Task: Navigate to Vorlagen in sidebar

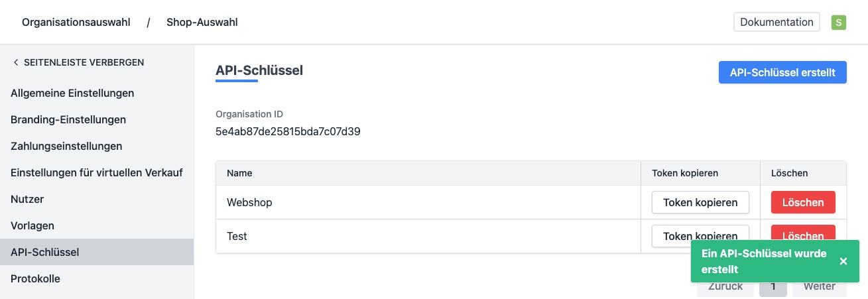Action: pos(32,225)
